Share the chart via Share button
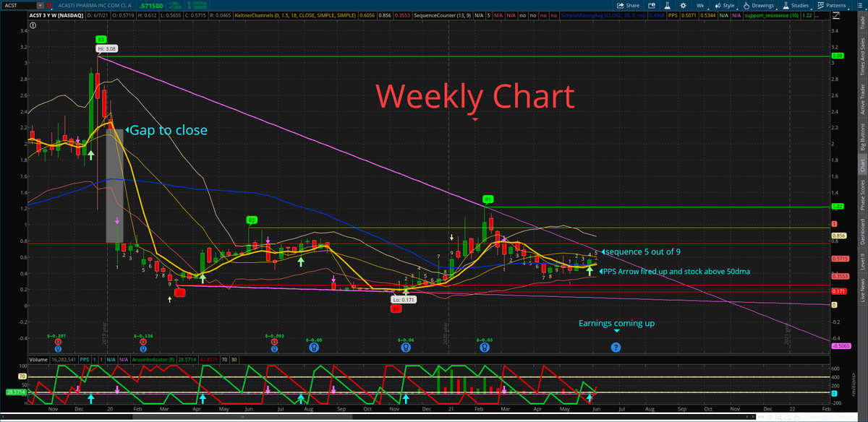868x422 pixels. [x=629, y=4]
